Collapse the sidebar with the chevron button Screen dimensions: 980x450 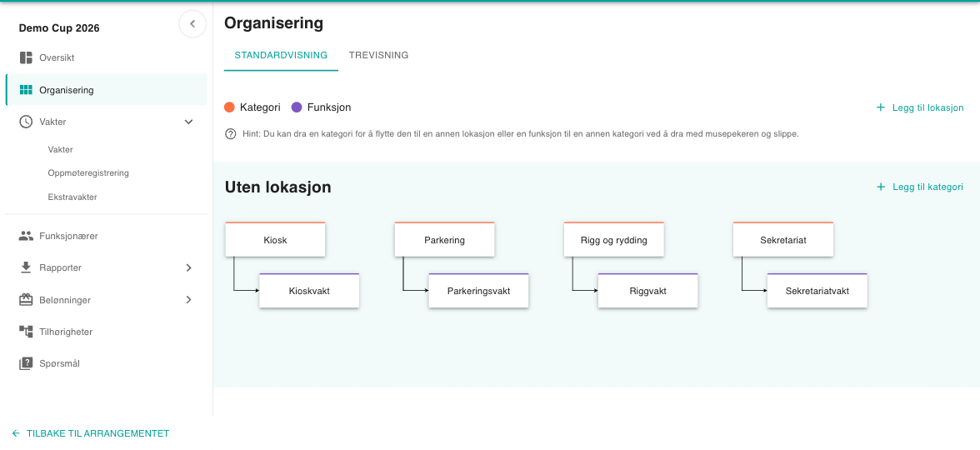point(192,24)
